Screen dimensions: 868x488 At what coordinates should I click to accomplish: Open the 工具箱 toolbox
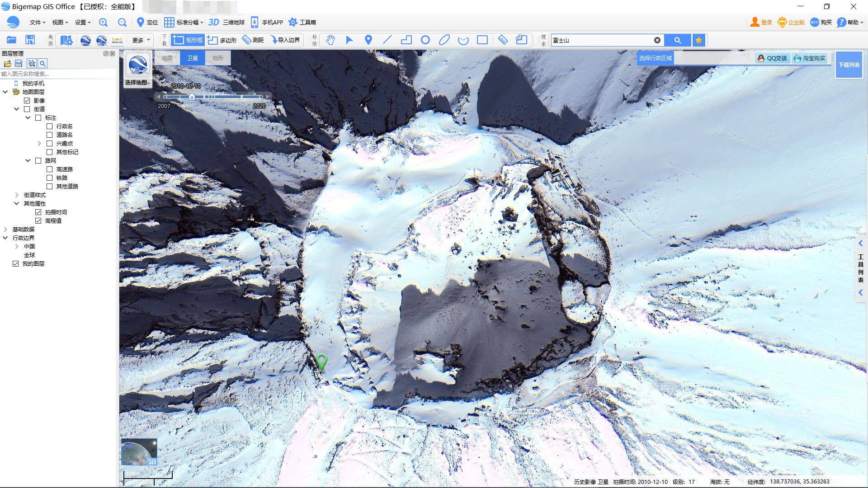click(302, 22)
